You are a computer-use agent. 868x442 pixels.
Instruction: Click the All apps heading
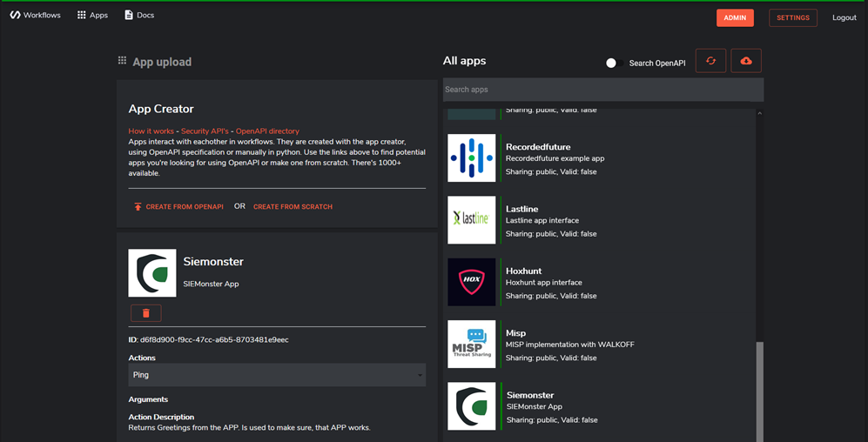click(464, 61)
